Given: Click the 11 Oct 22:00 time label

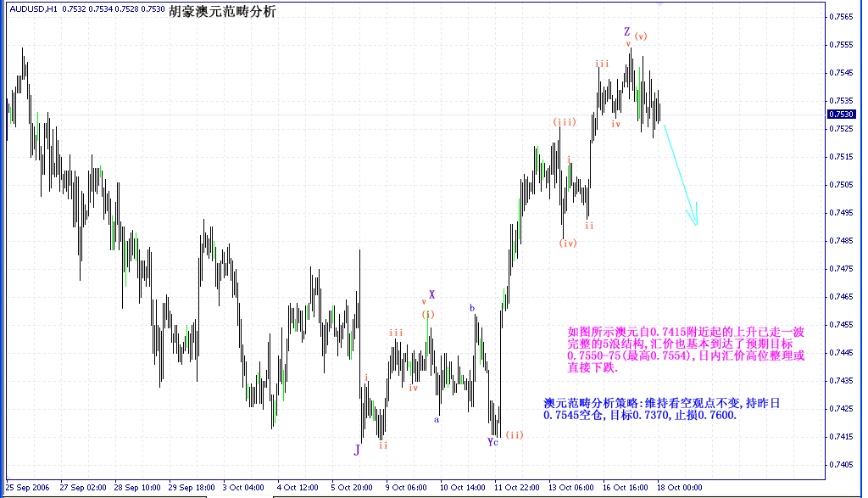Looking at the screenshot, I should coord(517,488).
